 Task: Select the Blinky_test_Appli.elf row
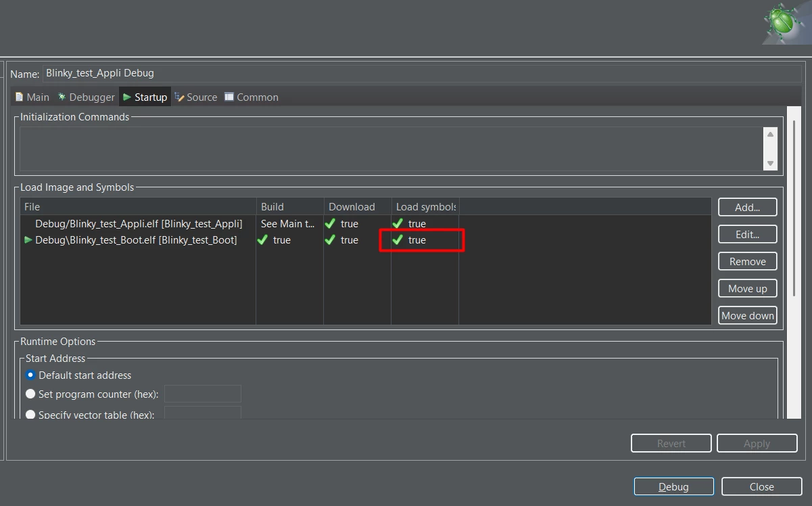[365, 223]
